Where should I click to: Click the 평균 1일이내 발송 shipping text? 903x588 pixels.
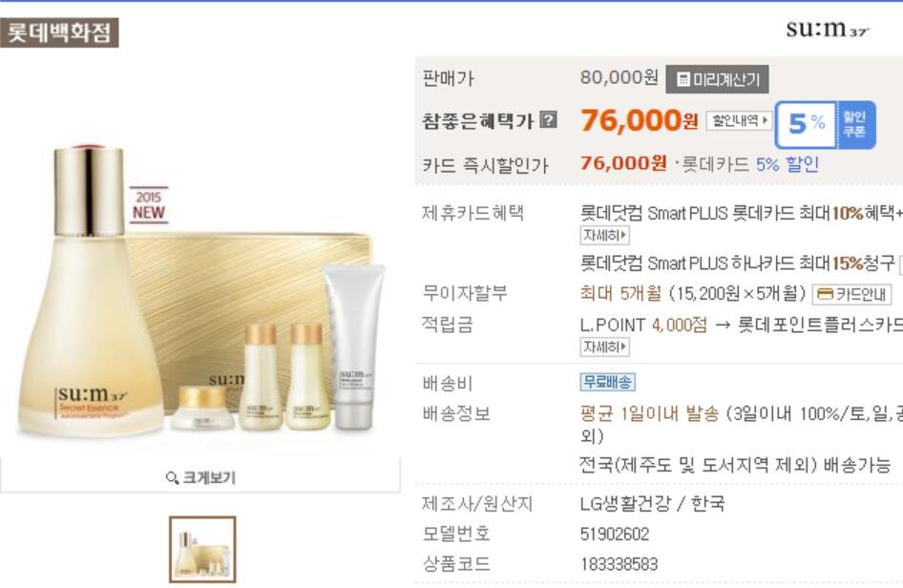[650, 413]
